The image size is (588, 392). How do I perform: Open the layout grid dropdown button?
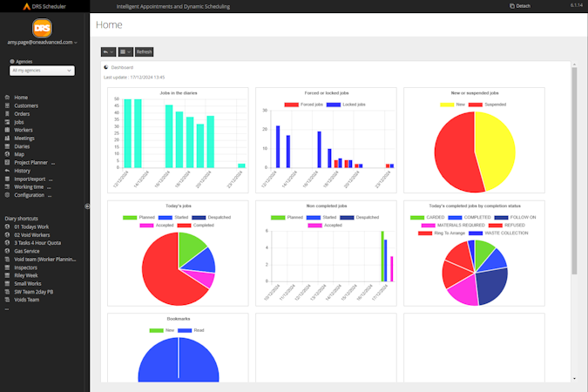[125, 51]
